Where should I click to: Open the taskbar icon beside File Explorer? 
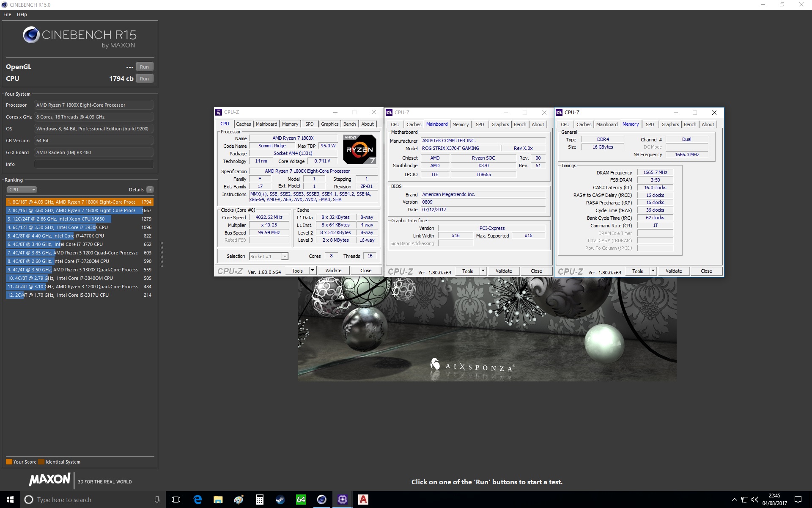pos(239,500)
